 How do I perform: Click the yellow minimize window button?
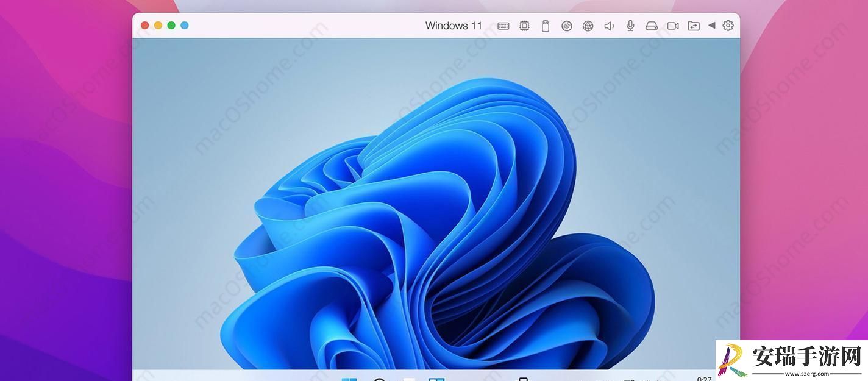(158, 26)
